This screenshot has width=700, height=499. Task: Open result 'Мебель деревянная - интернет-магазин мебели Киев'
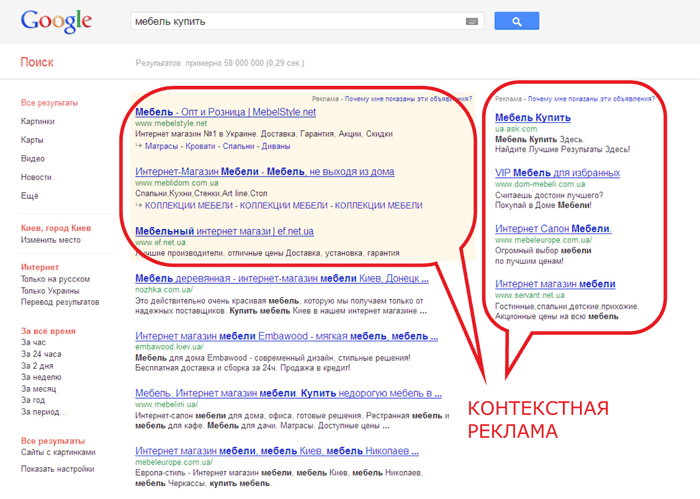pos(282,279)
